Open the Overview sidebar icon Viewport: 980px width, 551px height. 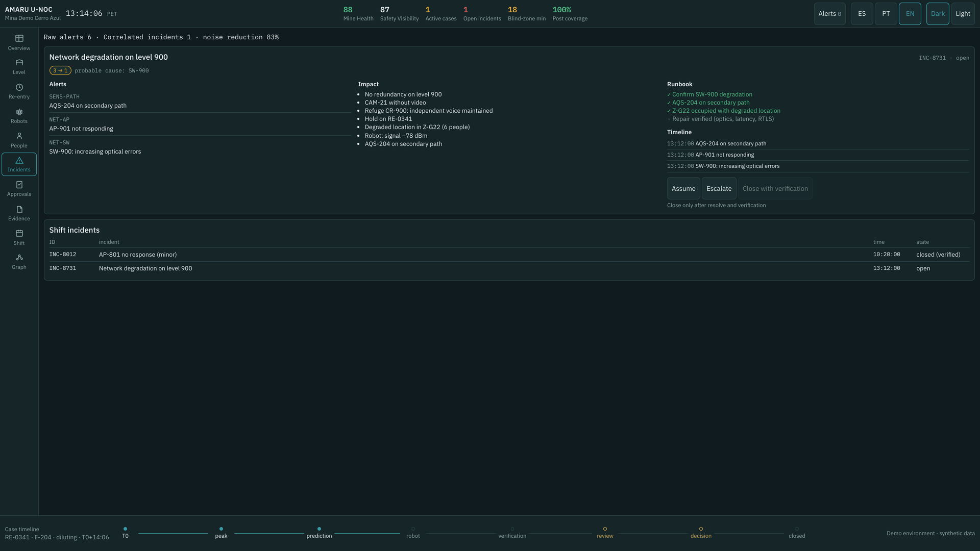coord(19,39)
